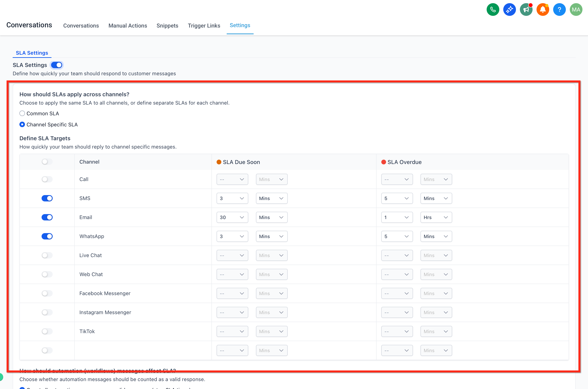Viewport: 588px width, 389px height.
Task: Select the Common SLA radio option
Action: (22, 113)
